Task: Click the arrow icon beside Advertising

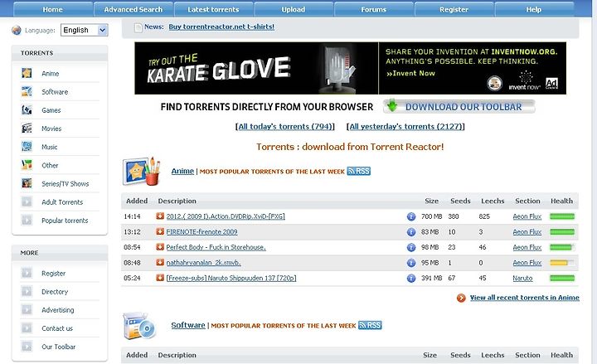Action: pyautogui.click(x=27, y=309)
